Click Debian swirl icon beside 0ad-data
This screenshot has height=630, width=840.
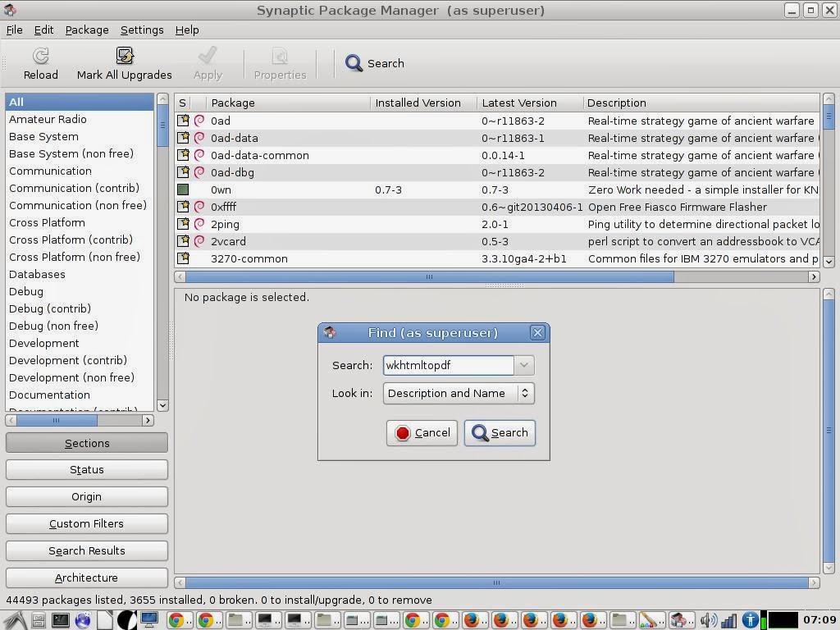coord(199,138)
